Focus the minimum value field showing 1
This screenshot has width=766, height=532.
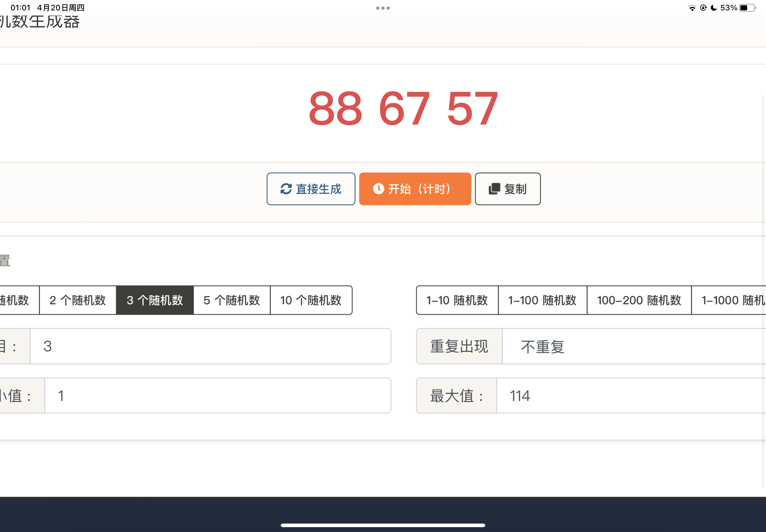(218, 395)
